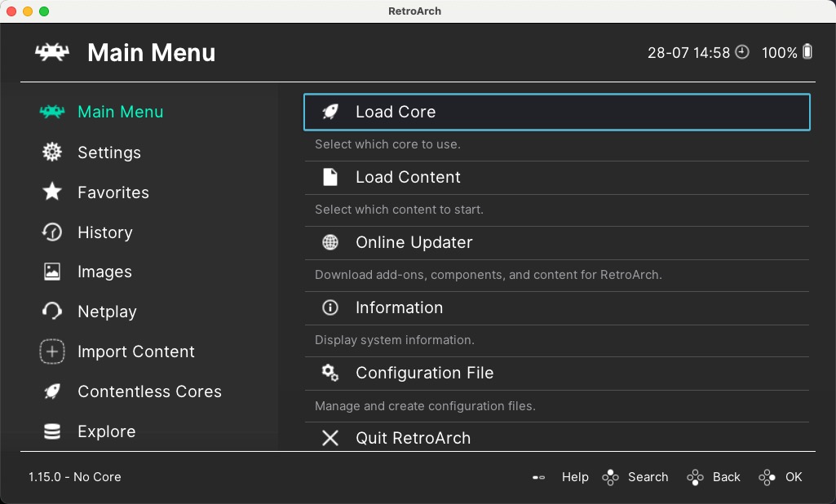The height and width of the screenshot is (504, 836).
Task: Open History via the clock icon
Action: tap(51, 232)
